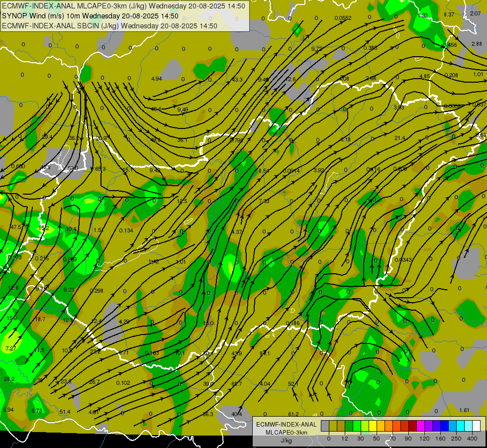
Task: Click the J/kg unit label in legend
Action: tap(286, 441)
